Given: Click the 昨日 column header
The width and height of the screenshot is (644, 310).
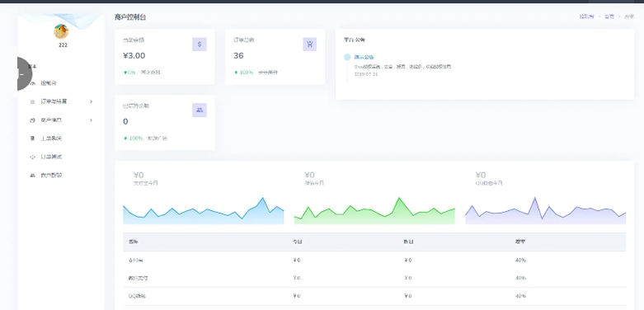Looking at the screenshot, I should pyautogui.click(x=408, y=242).
